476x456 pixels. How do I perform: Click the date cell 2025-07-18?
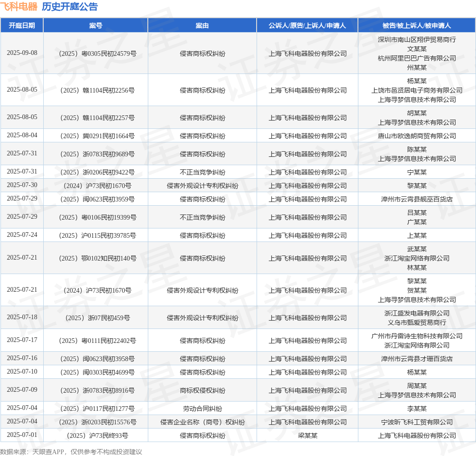22,317
